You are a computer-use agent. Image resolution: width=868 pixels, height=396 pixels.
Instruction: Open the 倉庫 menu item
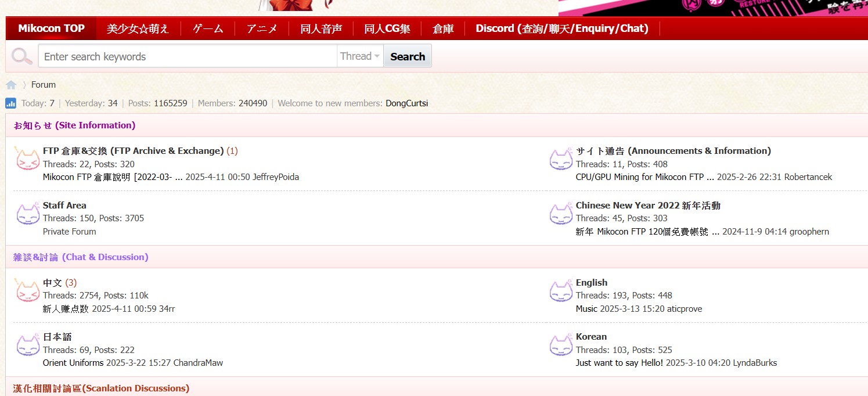point(443,28)
